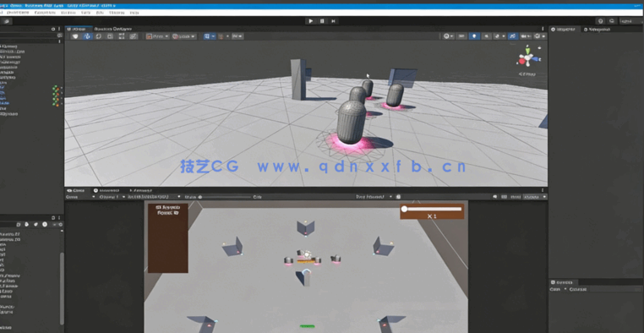644x333 pixels.
Task: Toggle the Stats overlay in Game view
Action: coord(516,197)
